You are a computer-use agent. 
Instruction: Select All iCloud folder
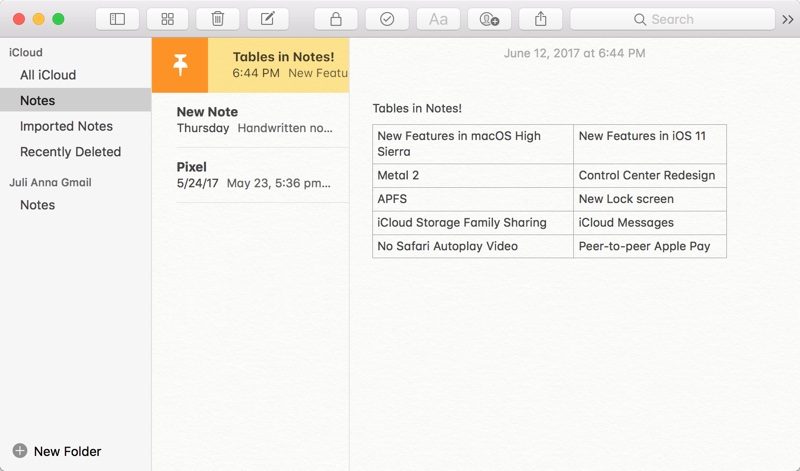tap(76, 75)
